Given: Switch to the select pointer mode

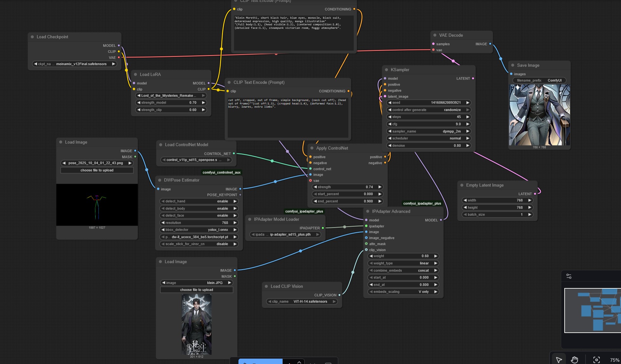Looking at the screenshot, I should click(559, 360).
